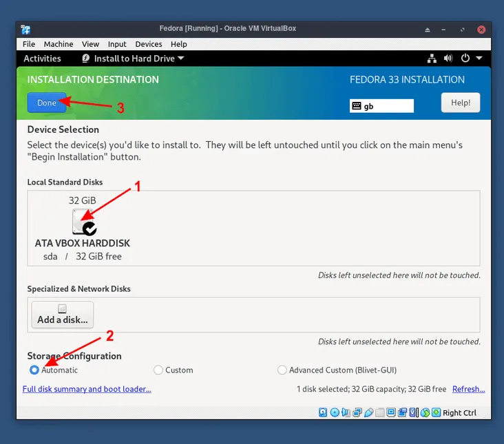Viewport: 504px width, 444px height.
Task: Open the Devices menu
Action: coord(149,44)
